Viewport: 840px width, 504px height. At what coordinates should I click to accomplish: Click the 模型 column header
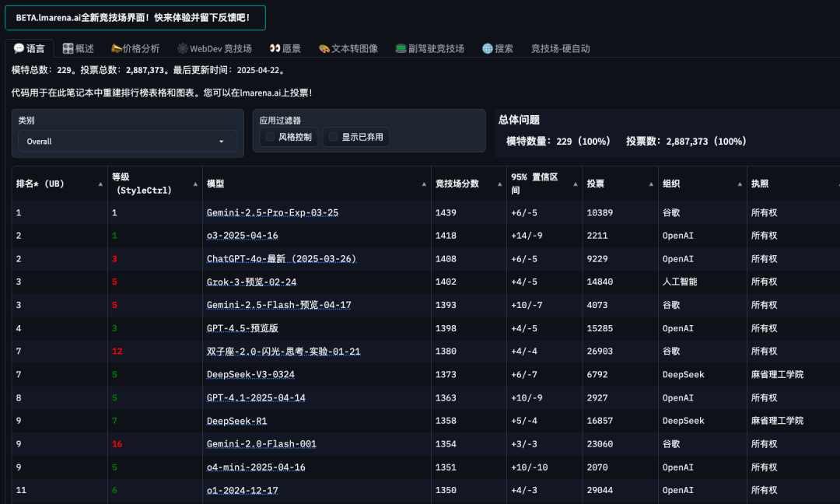(317, 184)
